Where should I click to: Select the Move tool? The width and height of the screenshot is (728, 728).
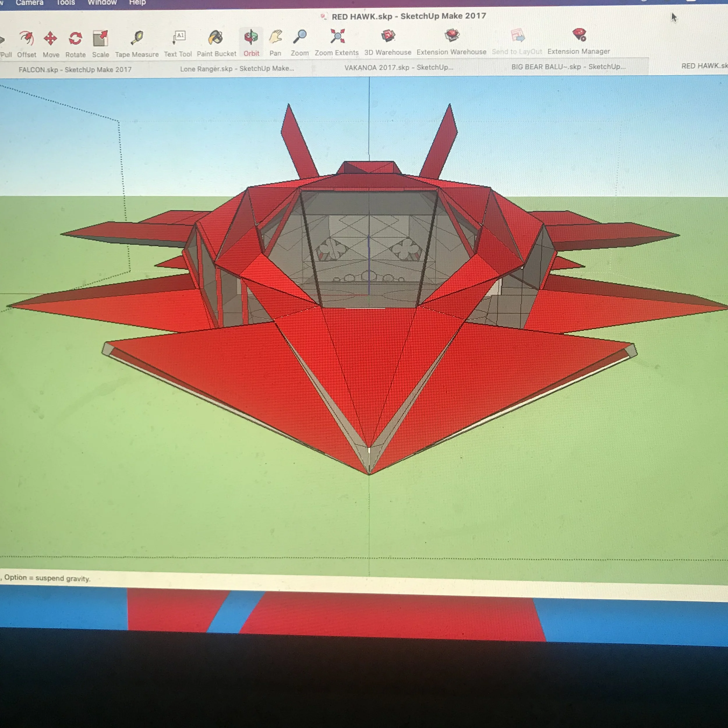click(x=50, y=39)
